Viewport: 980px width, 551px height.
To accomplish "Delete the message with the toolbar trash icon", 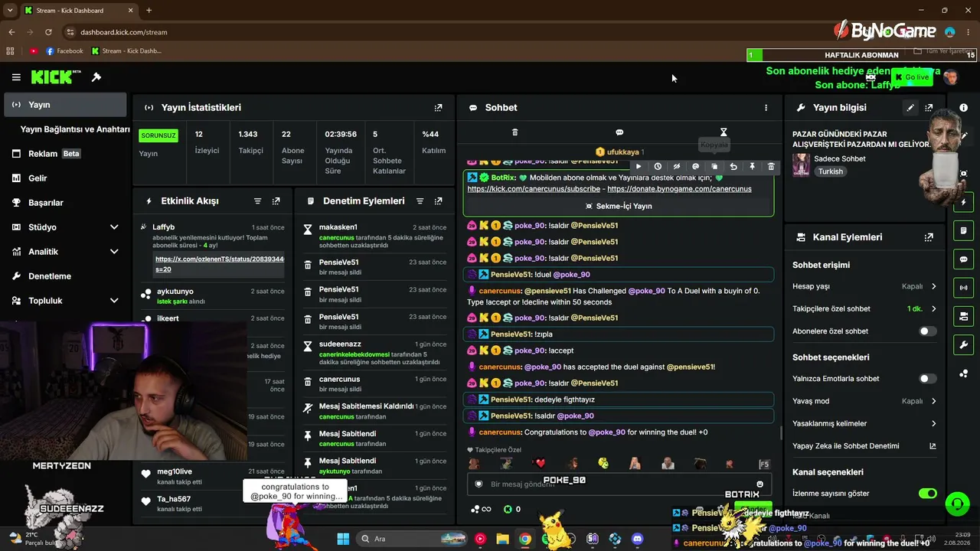I will click(771, 167).
